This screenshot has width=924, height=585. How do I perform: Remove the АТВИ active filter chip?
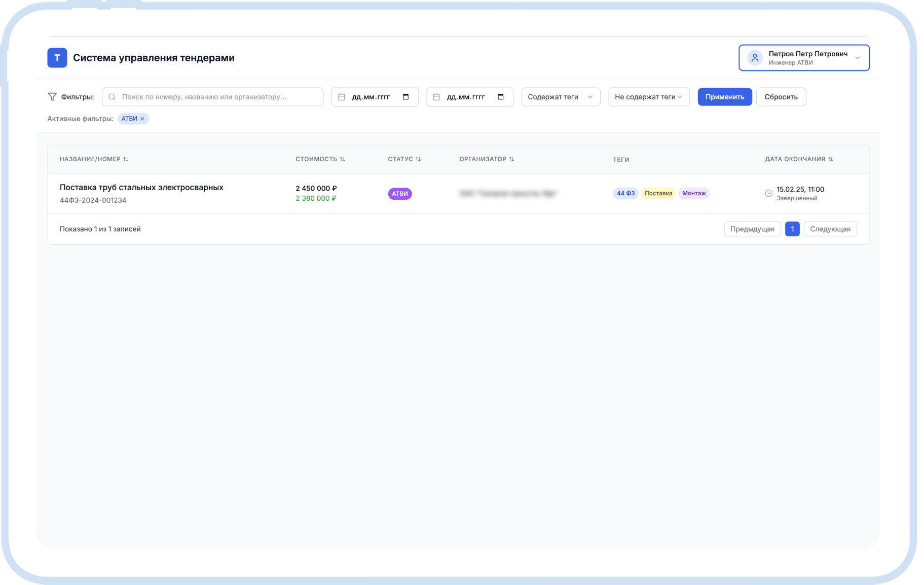click(142, 119)
